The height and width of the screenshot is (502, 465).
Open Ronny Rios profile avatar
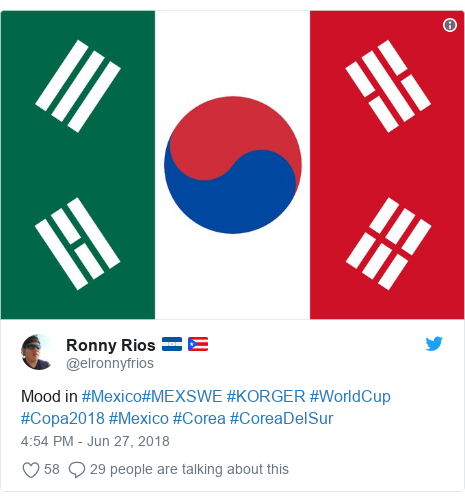pos(37,352)
